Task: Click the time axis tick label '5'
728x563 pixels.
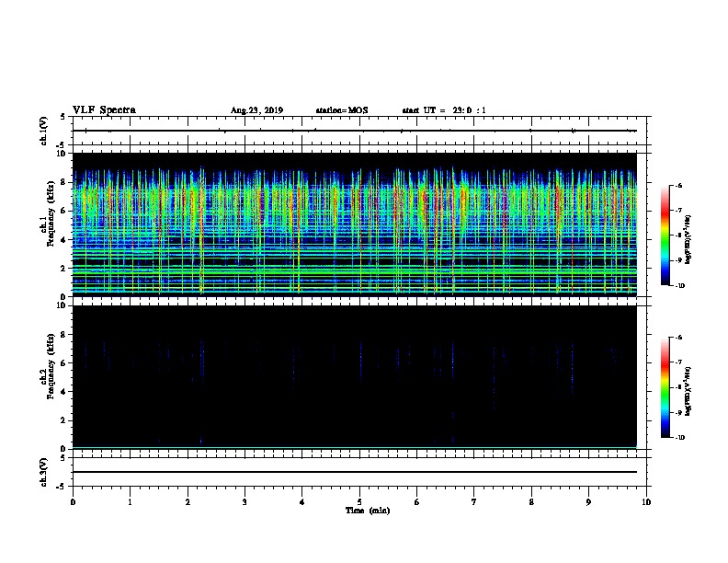Action: (359, 502)
